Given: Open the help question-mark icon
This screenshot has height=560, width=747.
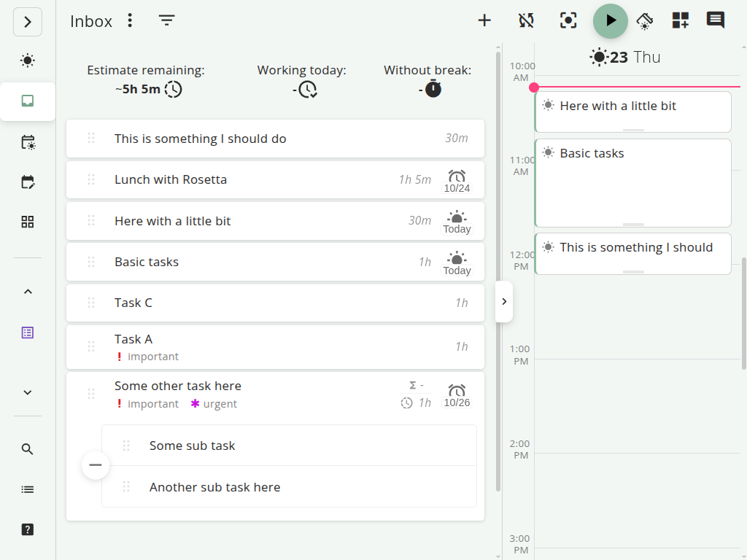Looking at the screenshot, I should [27, 529].
